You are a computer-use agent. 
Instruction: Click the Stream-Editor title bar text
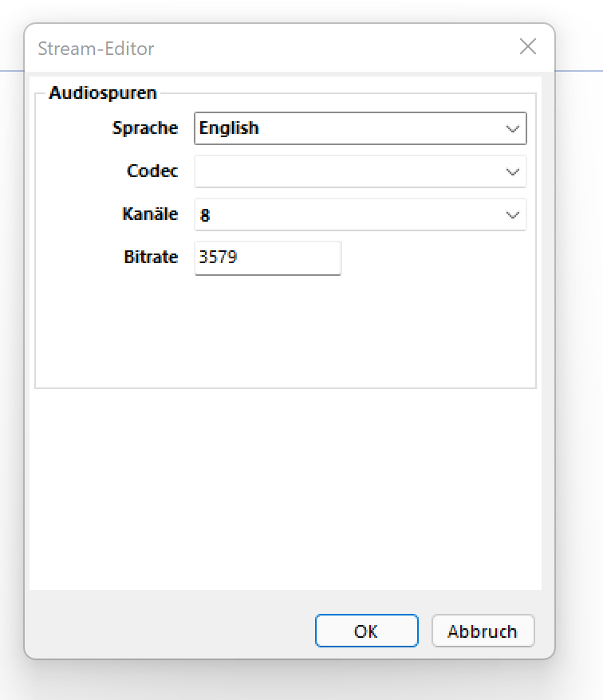point(96,48)
